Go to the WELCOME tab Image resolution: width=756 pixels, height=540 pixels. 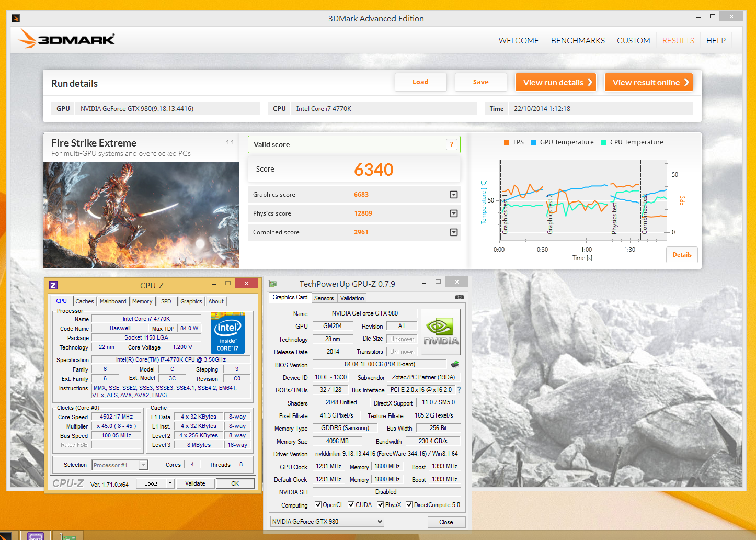[519, 41]
